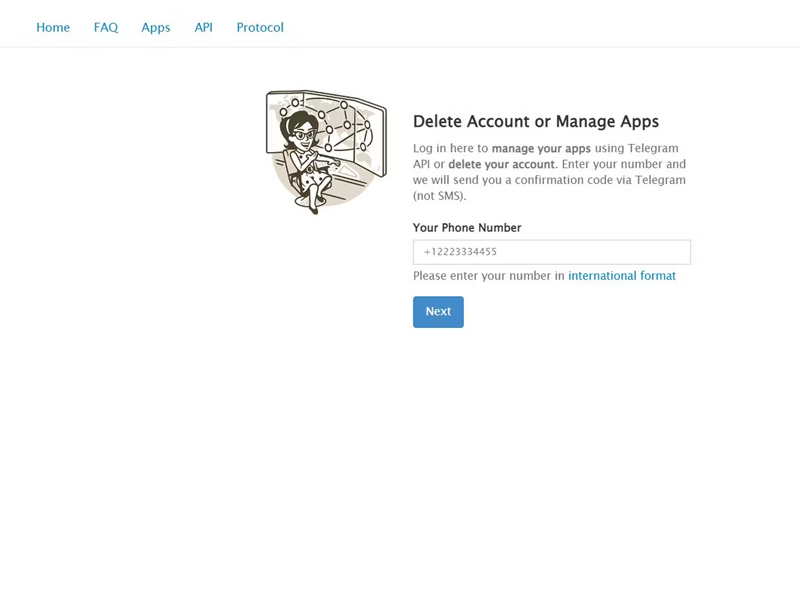The image size is (800, 600).
Task: Go to the FAQ page
Action: (x=106, y=28)
